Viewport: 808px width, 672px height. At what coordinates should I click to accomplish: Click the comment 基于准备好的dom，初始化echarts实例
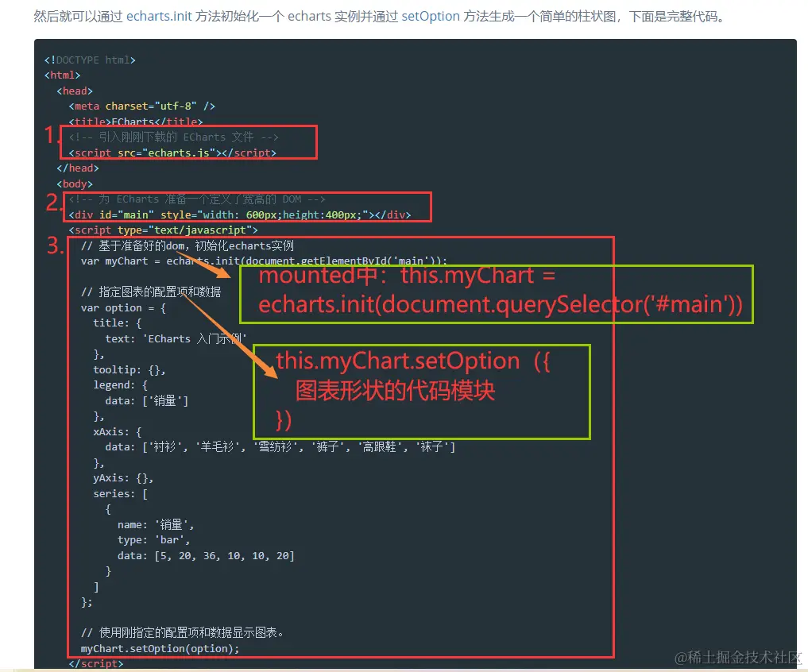coord(187,245)
